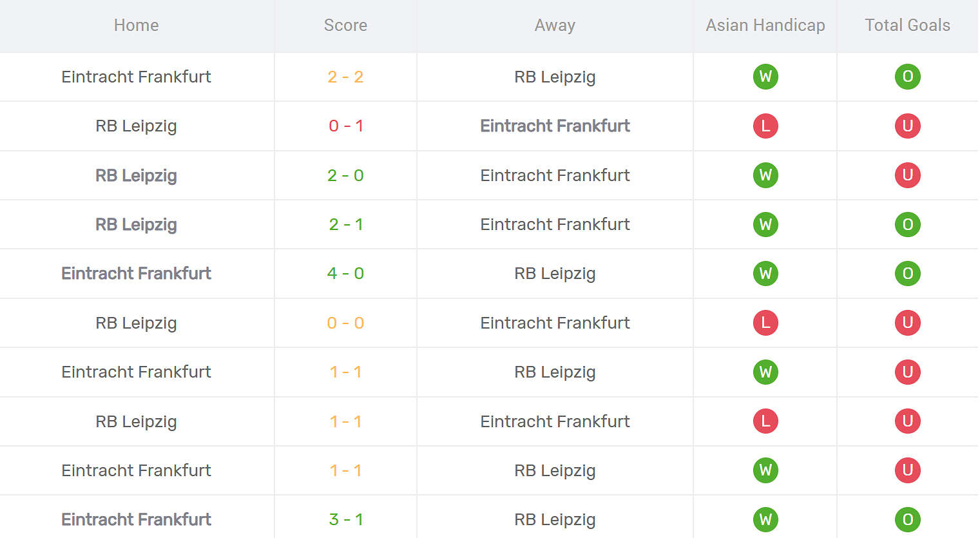
Task: Click the red L badge in the 0-1 row
Action: [765, 126]
